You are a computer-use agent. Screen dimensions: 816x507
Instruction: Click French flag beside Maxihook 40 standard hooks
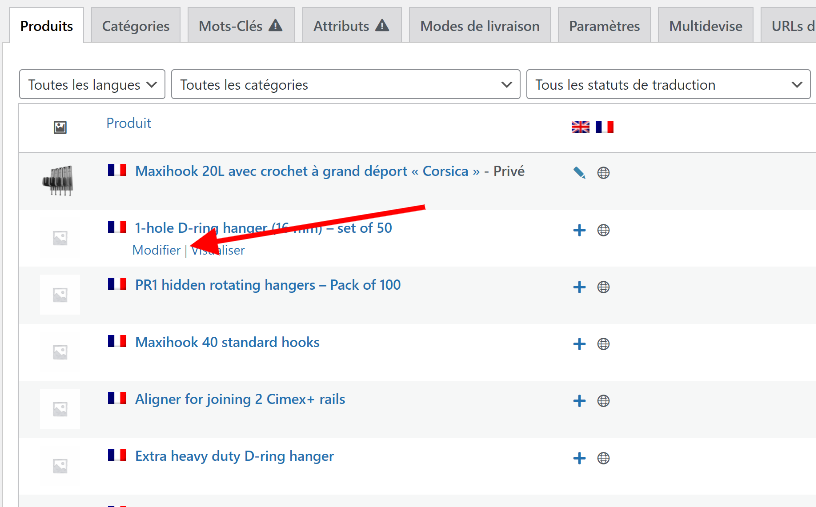[x=117, y=341]
